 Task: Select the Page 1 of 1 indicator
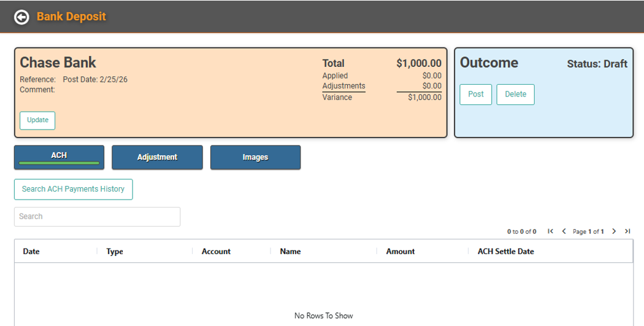tap(588, 231)
